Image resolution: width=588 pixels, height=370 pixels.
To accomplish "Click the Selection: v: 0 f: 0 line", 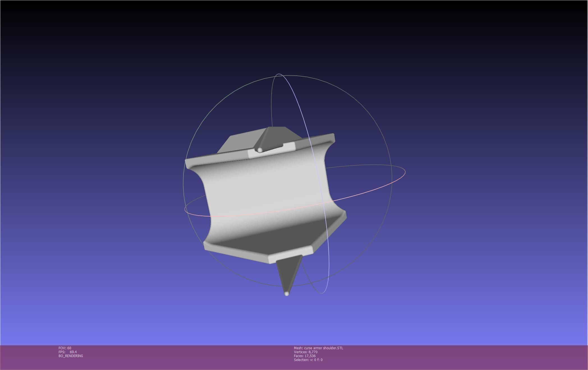I will [x=308, y=360].
